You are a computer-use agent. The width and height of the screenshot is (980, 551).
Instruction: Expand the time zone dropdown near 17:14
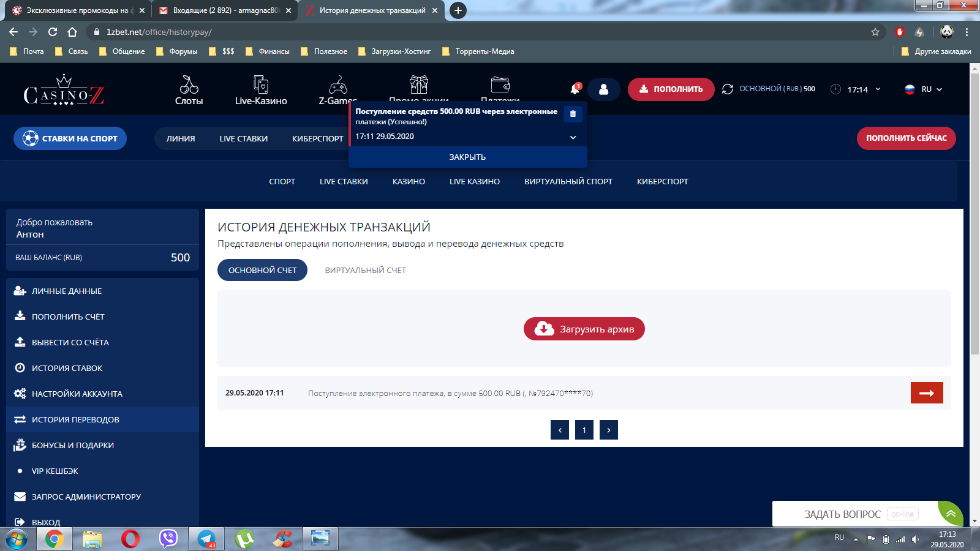878,89
